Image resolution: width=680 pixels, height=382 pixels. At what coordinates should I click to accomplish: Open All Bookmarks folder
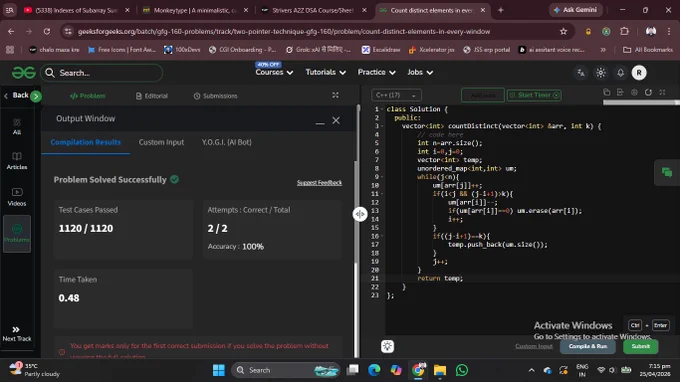point(647,50)
